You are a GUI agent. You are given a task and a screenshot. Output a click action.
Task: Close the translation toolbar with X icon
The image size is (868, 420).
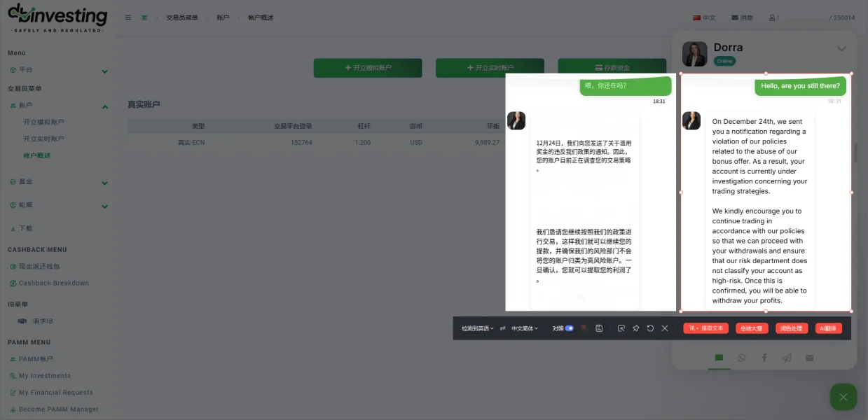pyautogui.click(x=665, y=328)
